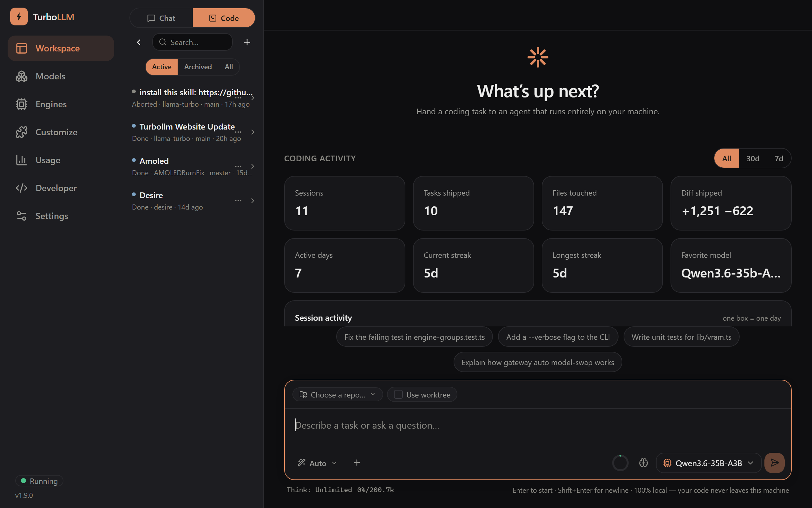Open the Settings section
Screen dimensions: 812x508
point(61,216)
